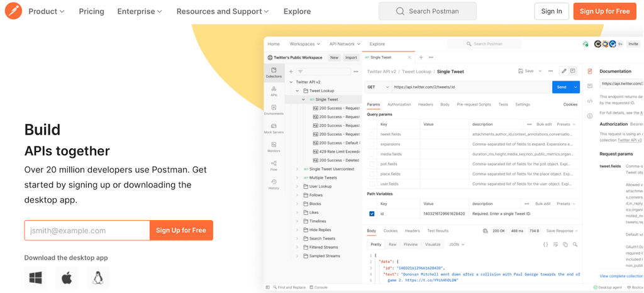Open Console in the status bar
The image size is (644, 293).
[318, 287]
